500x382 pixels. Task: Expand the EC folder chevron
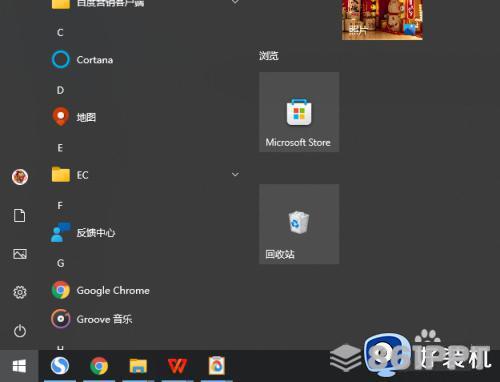pos(235,174)
